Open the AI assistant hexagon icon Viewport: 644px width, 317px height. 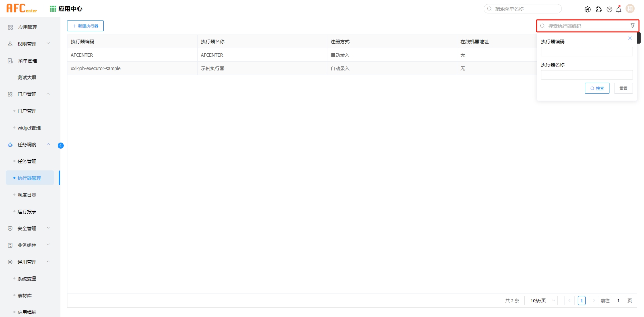pos(588,9)
